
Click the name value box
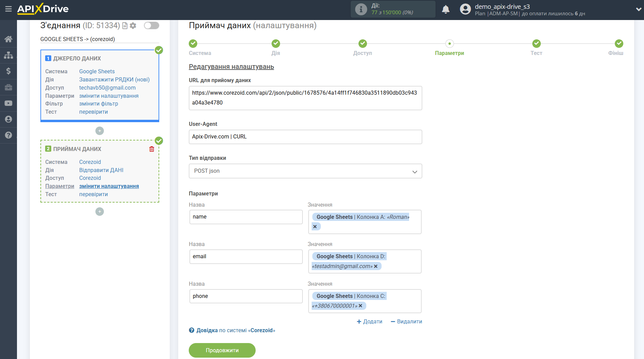365,222
